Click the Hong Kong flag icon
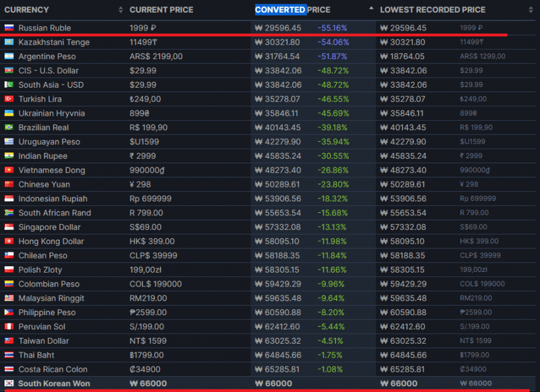Screen dimensions: 540x392 coord(9,241)
